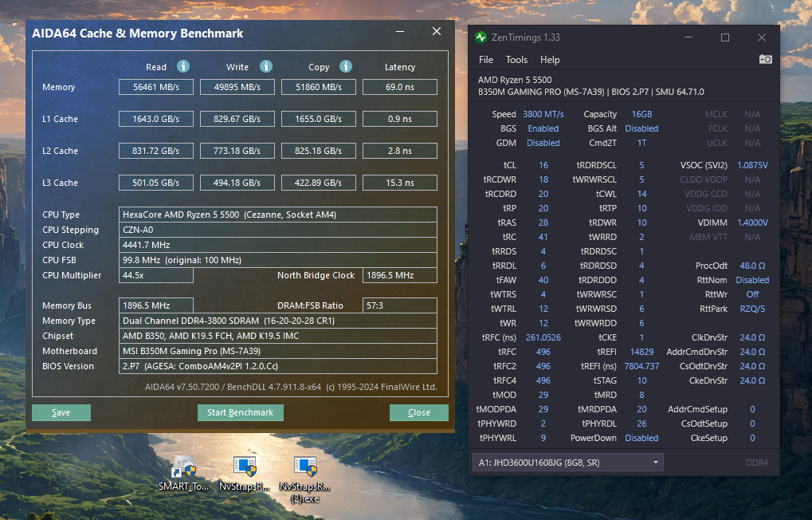This screenshot has width=812, height=520.
Task: Click the Chipset AMD B350 field
Action: point(278,336)
